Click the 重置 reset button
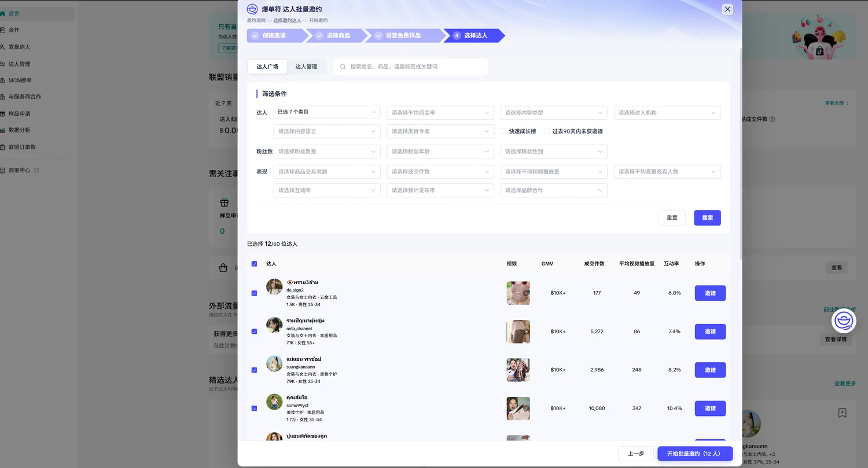The height and width of the screenshot is (468, 868). 672,218
